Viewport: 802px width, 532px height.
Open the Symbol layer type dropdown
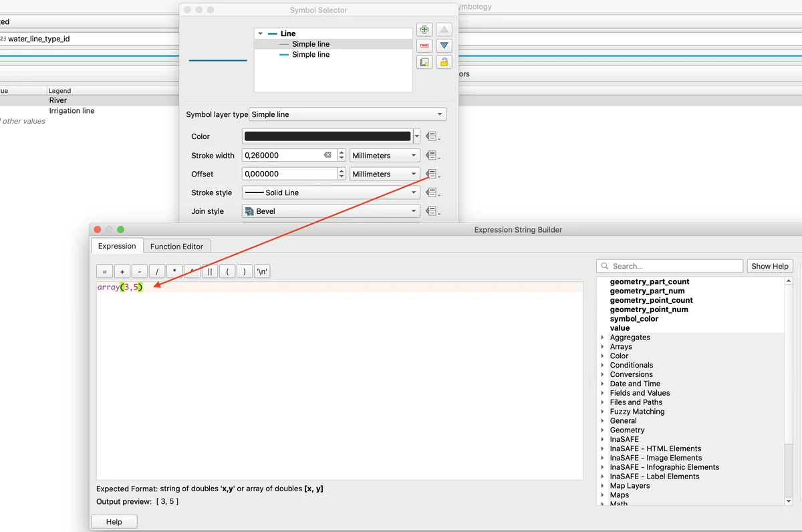pyautogui.click(x=347, y=114)
